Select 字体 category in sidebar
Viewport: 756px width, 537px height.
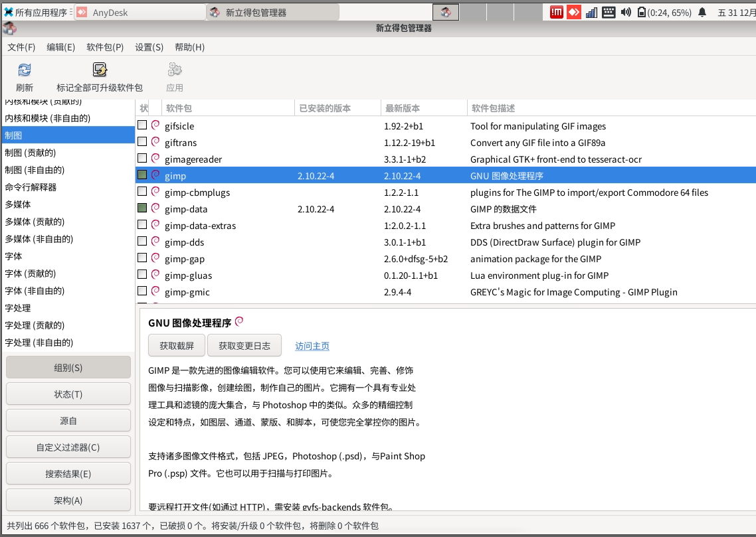(68, 256)
